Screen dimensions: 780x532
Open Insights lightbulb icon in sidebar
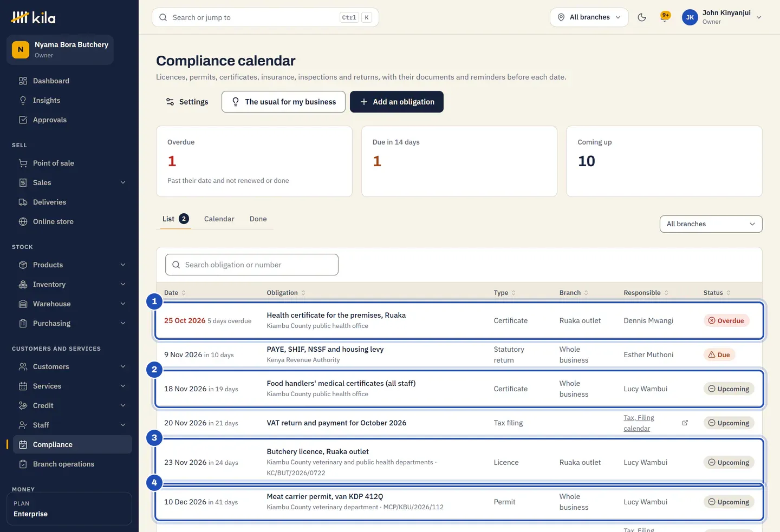23,101
